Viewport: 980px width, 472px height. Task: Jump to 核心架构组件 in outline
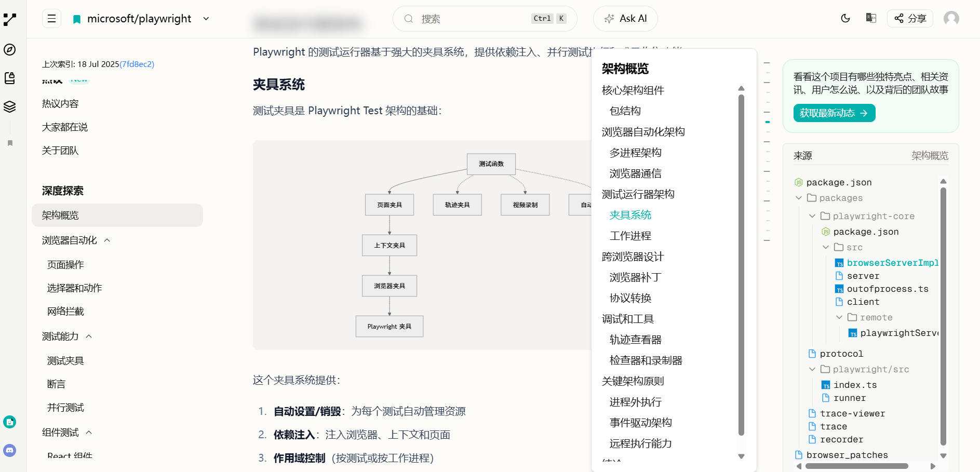click(633, 90)
